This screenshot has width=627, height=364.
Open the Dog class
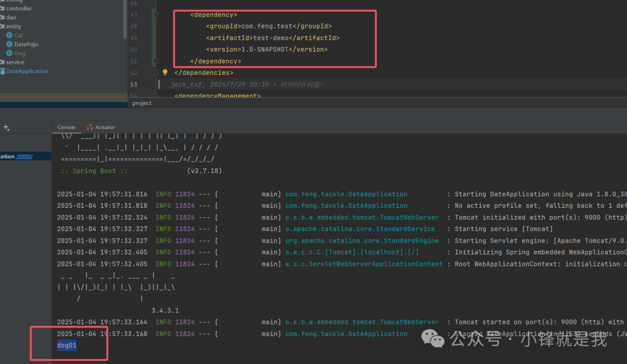(x=20, y=53)
